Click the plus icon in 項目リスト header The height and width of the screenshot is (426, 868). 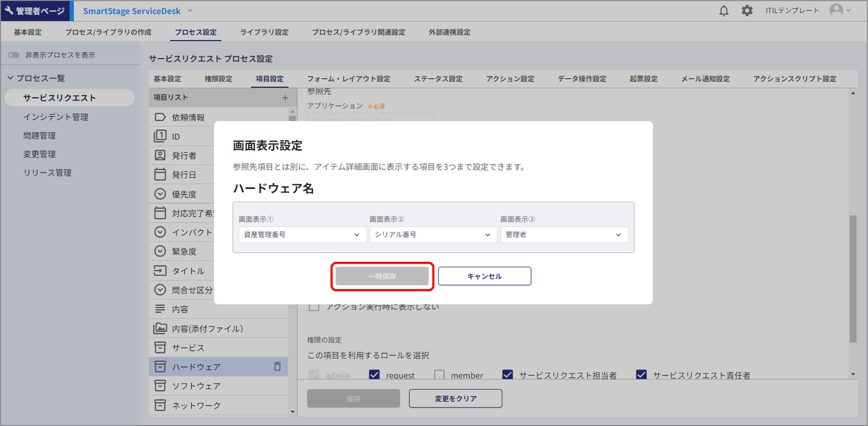pyautogui.click(x=285, y=98)
